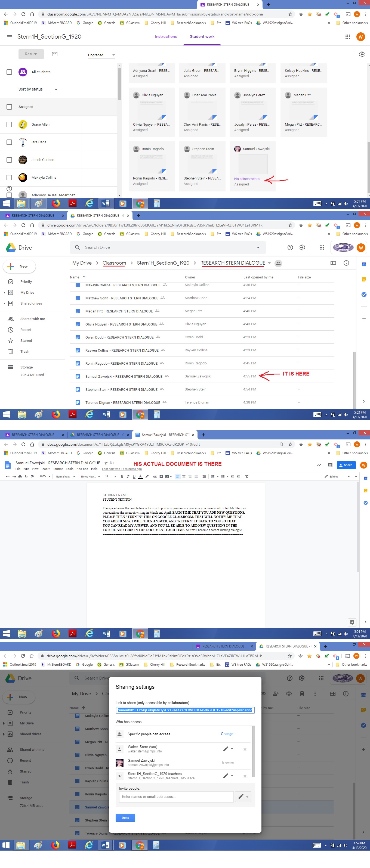370x868 pixels.
Task: Select the Paint format tool in Docs
Action: [32, 476]
